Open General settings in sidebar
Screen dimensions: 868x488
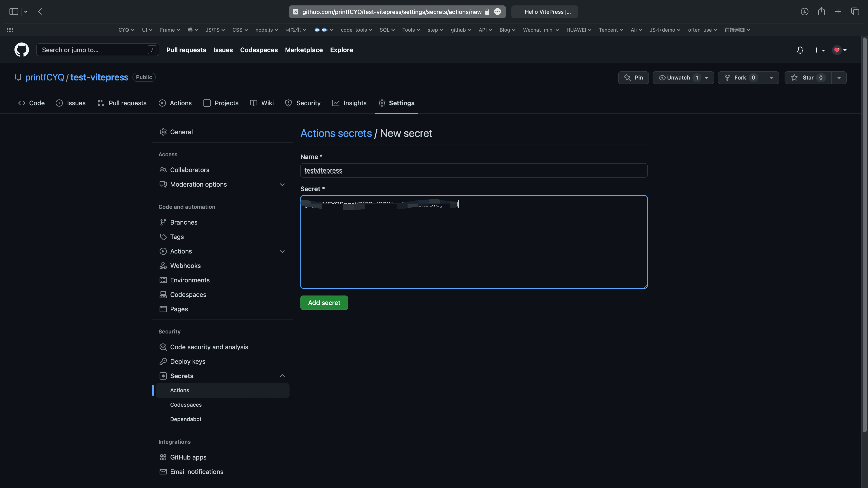(x=222, y=132)
